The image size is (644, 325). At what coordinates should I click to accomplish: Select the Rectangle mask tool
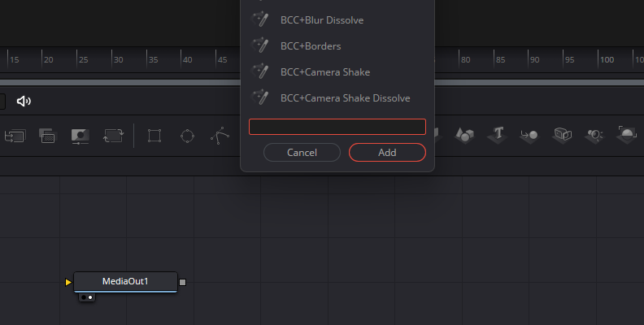point(154,135)
